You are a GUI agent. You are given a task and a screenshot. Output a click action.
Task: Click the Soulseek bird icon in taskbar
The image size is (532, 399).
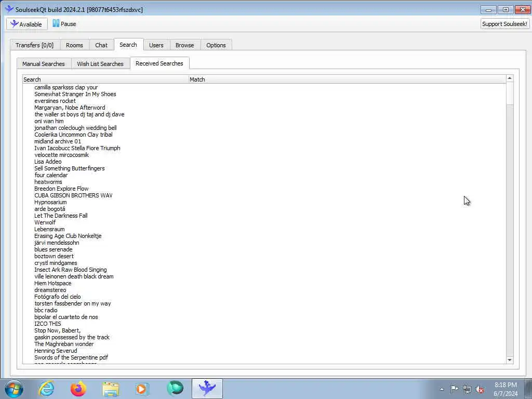pyautogui.click(x=207, y=389)
